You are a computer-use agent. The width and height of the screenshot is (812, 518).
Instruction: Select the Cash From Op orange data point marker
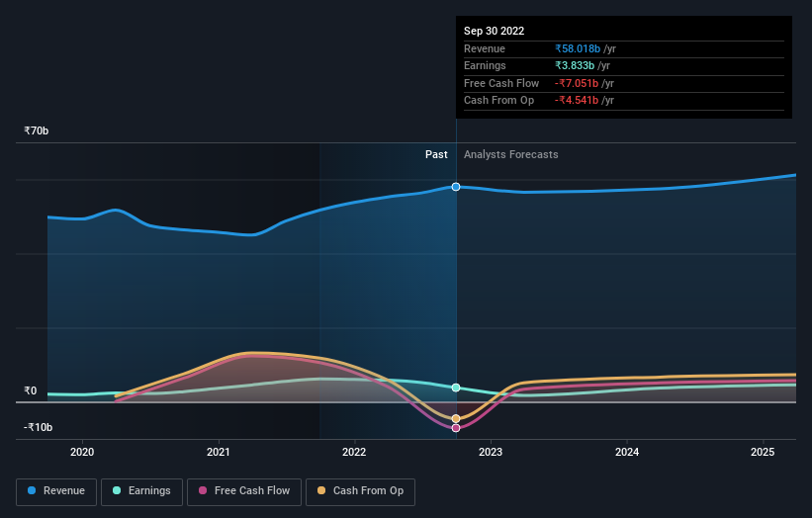tap(456, 418)
